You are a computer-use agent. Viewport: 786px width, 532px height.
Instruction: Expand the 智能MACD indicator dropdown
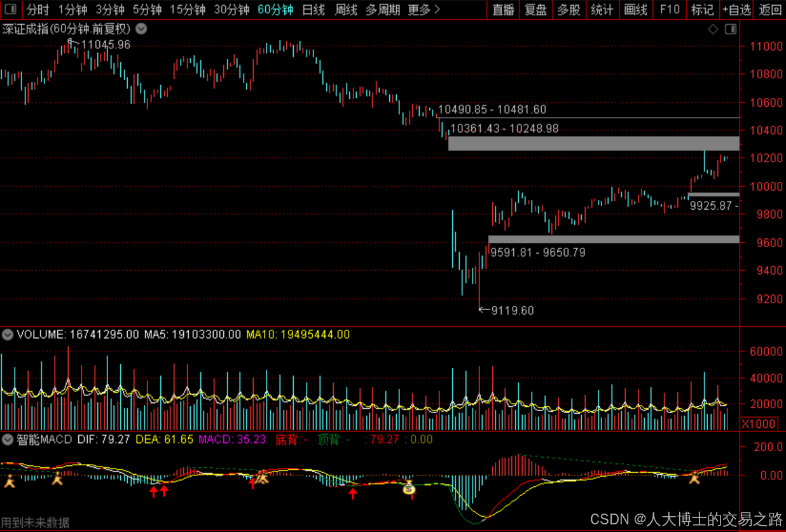click(x=8, y=439)
